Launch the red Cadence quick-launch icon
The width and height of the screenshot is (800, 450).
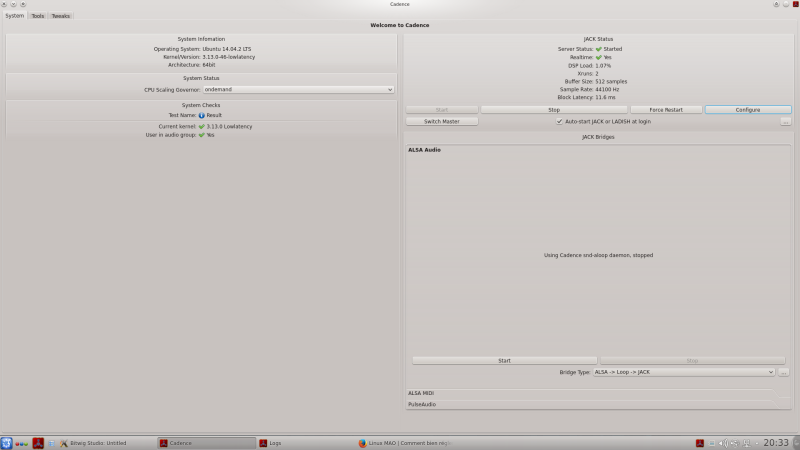pyautogui.click(x=38, y=443)
